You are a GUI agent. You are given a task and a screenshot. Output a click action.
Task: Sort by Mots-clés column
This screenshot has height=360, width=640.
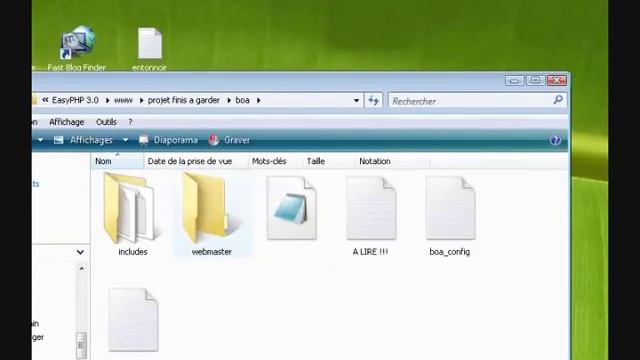click(x=276, y=161)
